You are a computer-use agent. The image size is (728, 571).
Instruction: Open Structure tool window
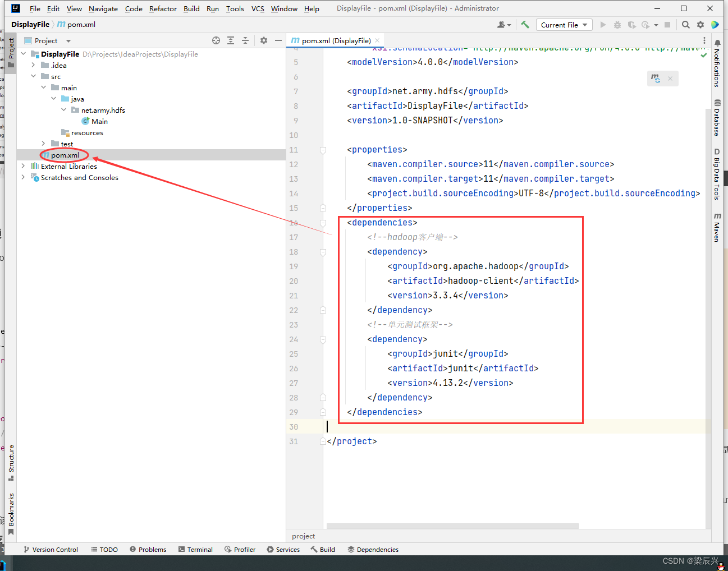(x=11, y=463)
